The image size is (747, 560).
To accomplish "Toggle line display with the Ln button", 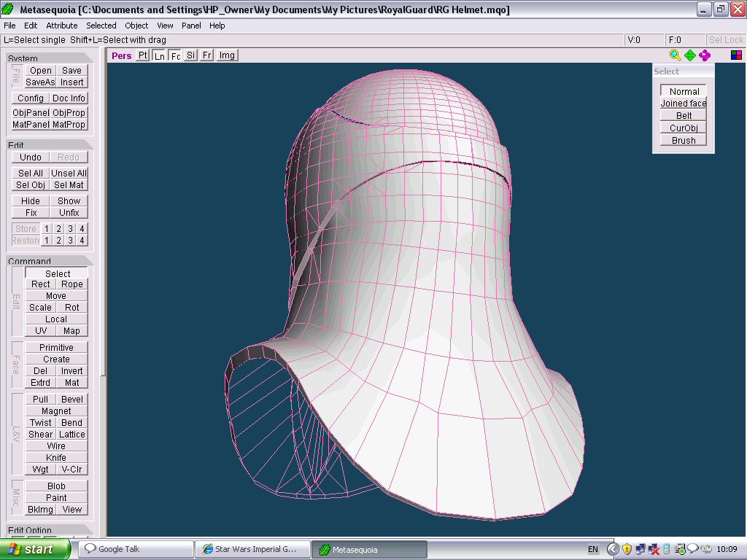I will (x=159, y=55).
